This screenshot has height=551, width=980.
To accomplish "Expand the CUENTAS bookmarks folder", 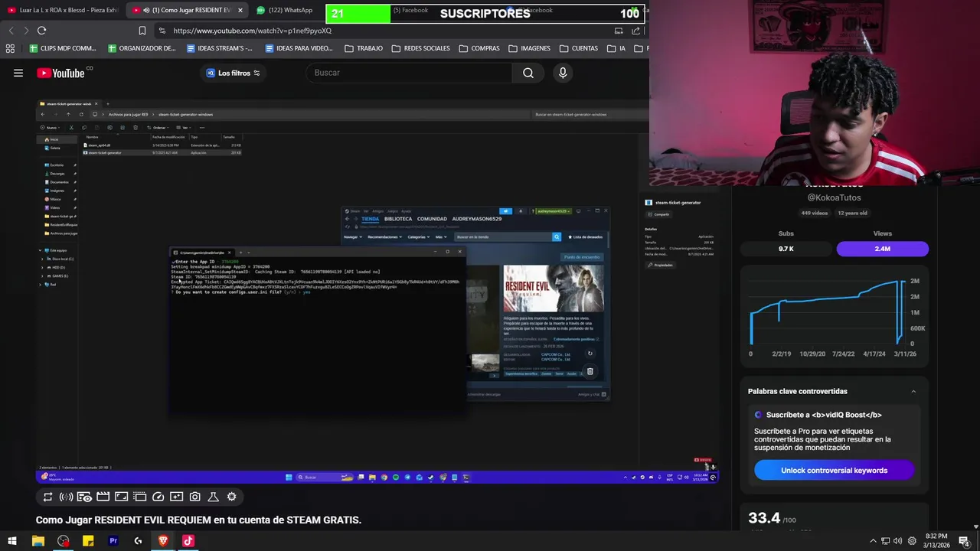I will coord(578,48).
